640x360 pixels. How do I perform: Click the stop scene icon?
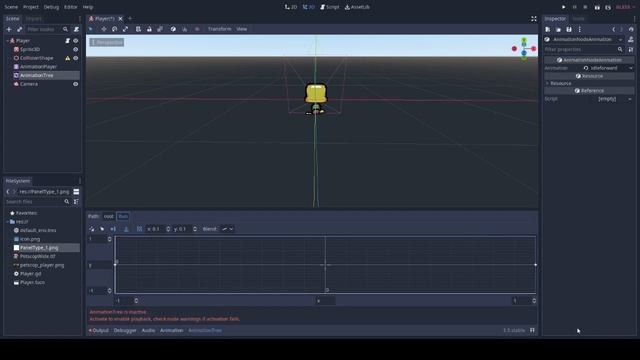[x=585, y=7]
